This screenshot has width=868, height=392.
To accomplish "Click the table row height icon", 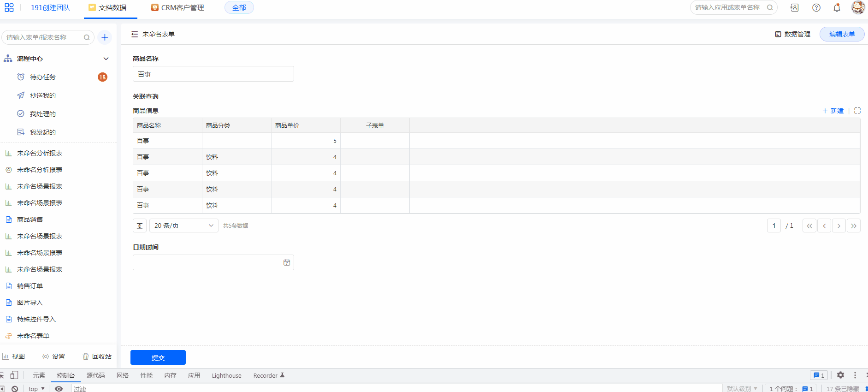I will pyautogui.click(x=140, y=226).
